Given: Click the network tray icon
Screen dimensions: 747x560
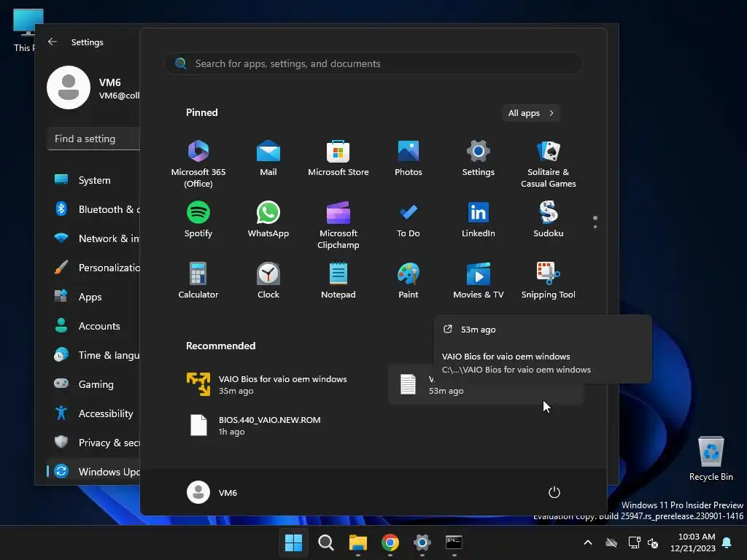Looking at the screenshot, I should coord(634,542).
